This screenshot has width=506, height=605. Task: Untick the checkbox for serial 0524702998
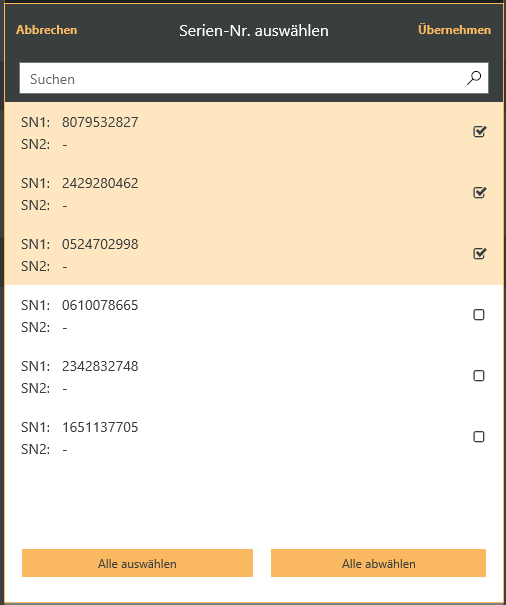click(479, 253)
